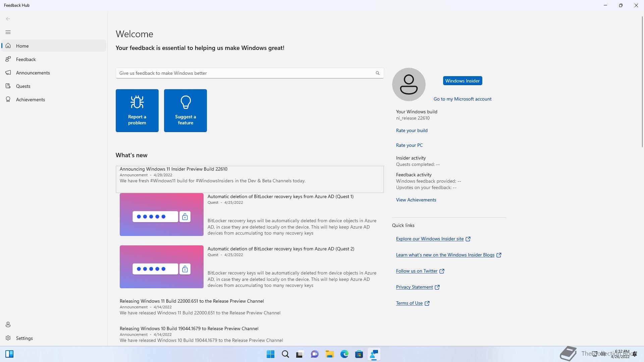Open the Announcements section
Screen dimensions: 644x362
point(54,73)
